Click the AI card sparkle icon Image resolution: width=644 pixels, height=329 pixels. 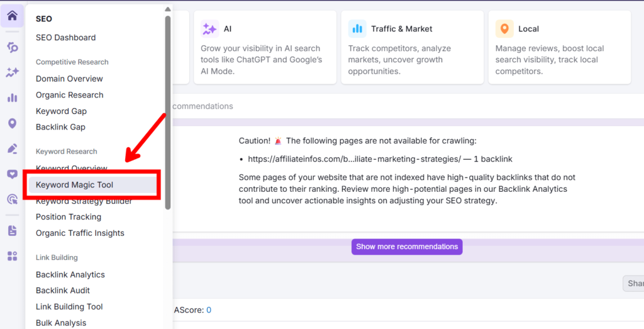[209, 29]
